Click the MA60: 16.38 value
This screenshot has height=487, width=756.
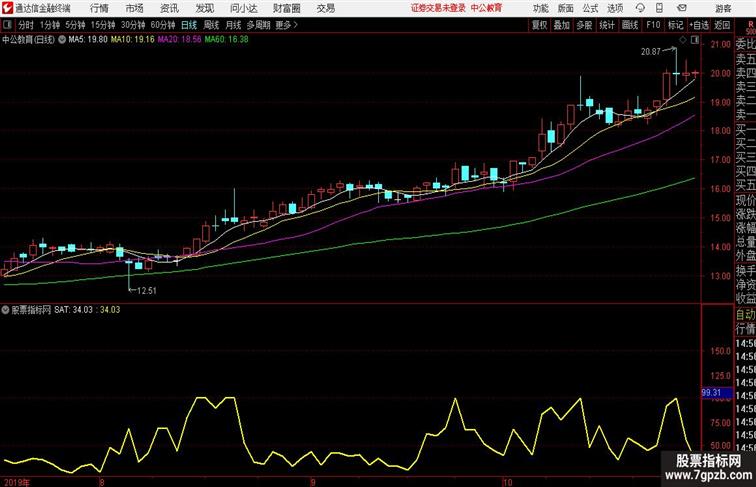(226, 40)
